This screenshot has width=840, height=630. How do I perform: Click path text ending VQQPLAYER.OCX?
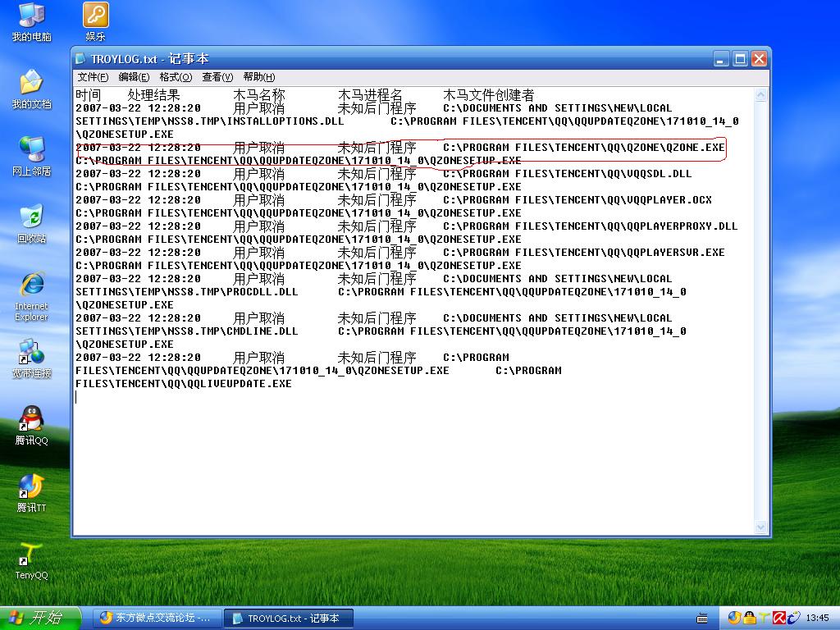[577, 200]
